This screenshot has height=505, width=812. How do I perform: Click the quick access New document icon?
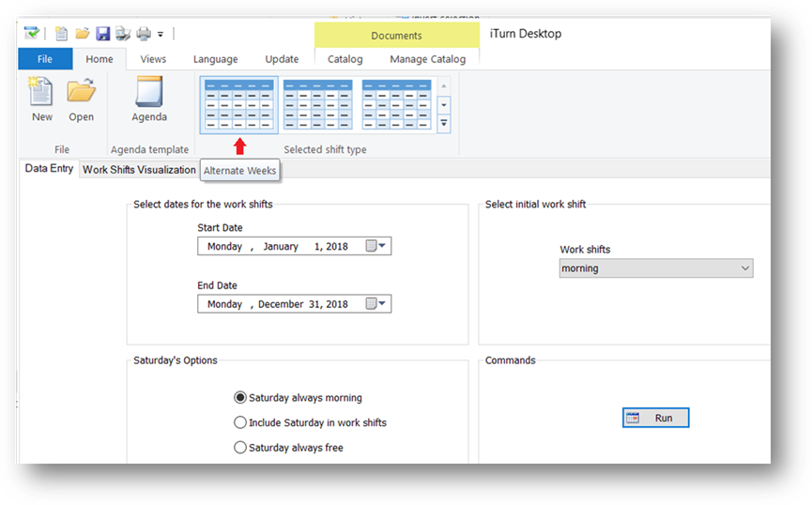click(x=61, y=34)
